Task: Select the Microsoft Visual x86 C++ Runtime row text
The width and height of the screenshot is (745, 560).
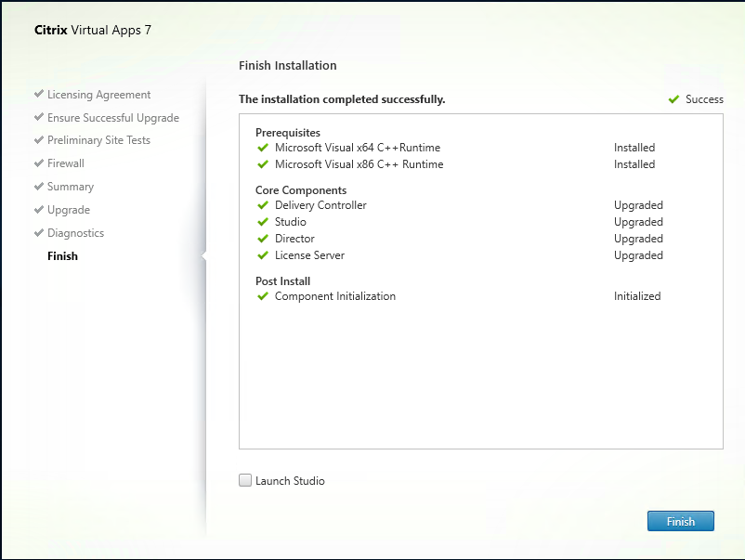Action: click(359, 164)
